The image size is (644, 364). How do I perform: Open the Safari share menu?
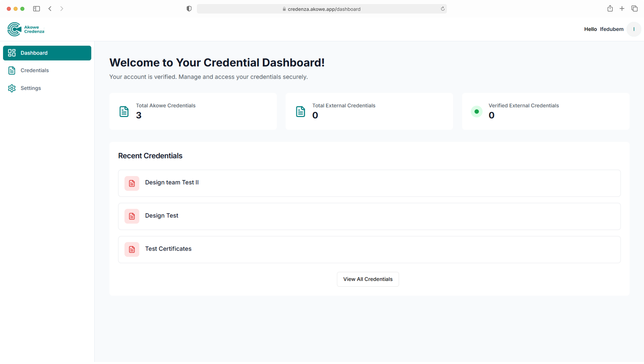[x=610, y=9]
